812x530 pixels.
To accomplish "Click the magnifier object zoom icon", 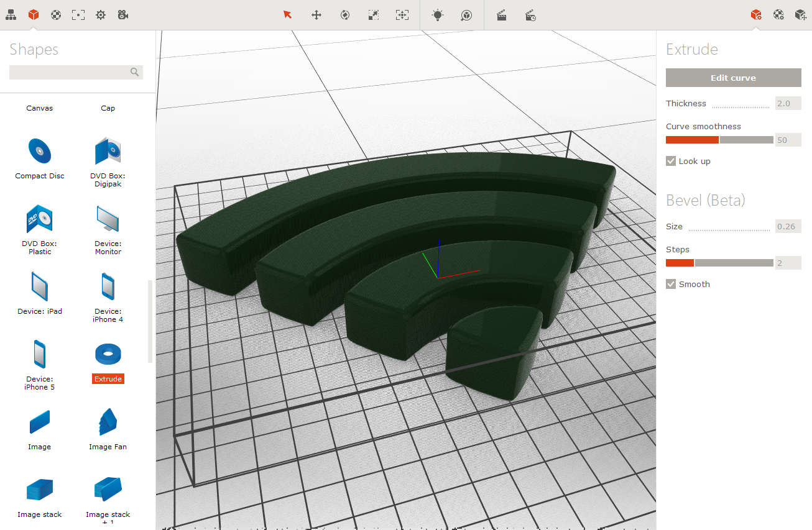I will 466,15.
